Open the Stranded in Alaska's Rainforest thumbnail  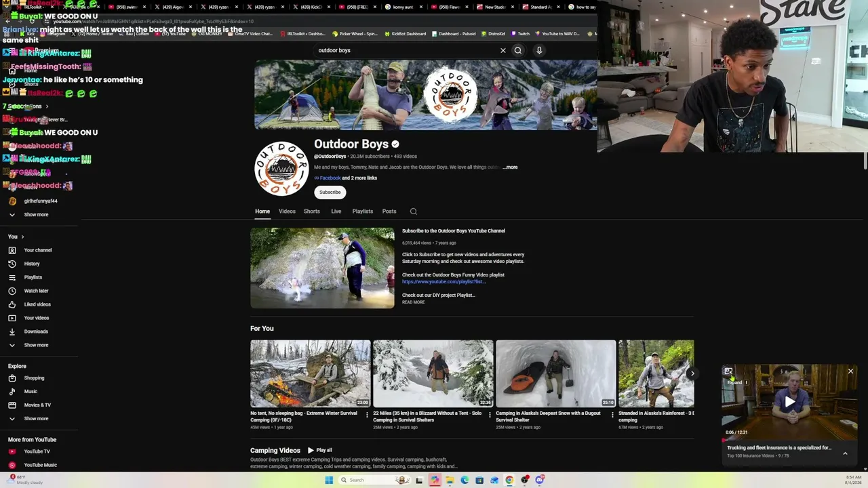pos(656,373)
